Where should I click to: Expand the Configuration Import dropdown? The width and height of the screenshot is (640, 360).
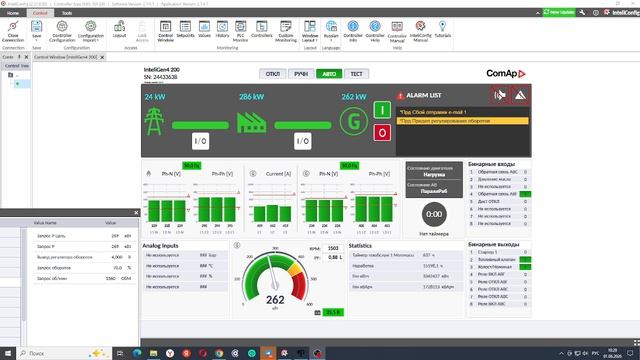tap(91, 40)
